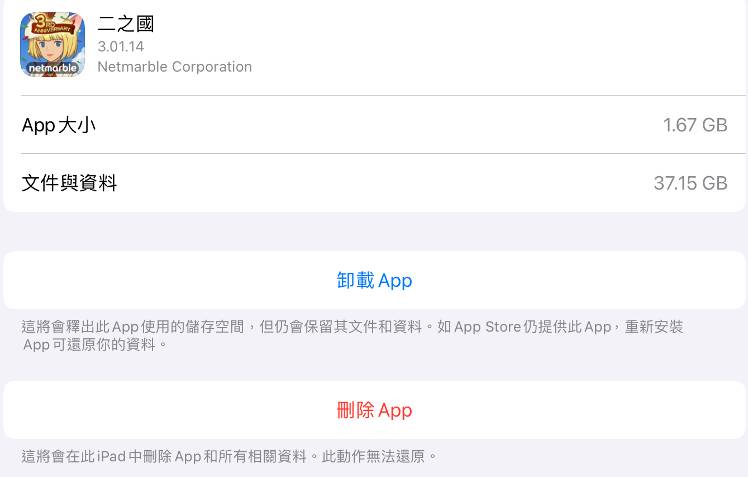The image size is (748, 477).
Task: Click the version number 3.01.14
Action: (x=120, y=46)
